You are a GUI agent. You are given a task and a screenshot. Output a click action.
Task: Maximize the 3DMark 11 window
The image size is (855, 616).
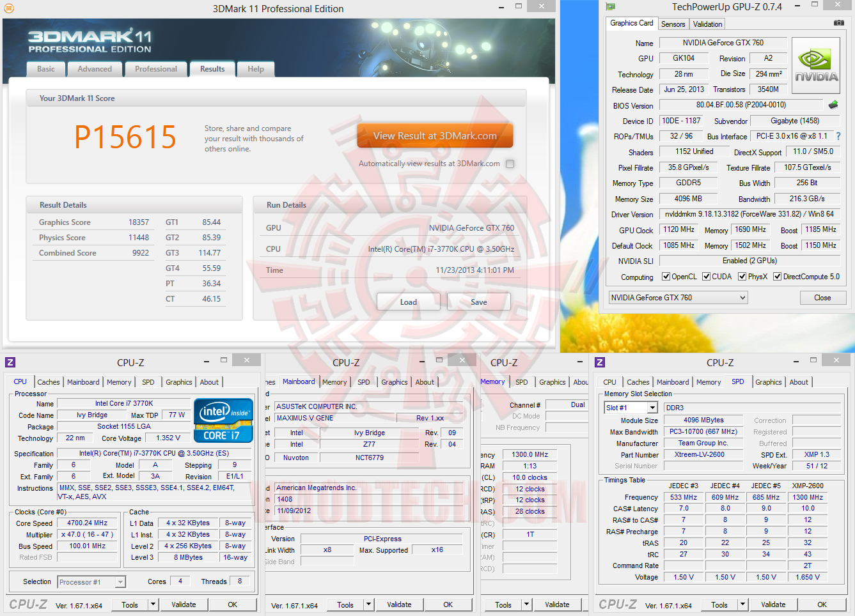(519, 6)
